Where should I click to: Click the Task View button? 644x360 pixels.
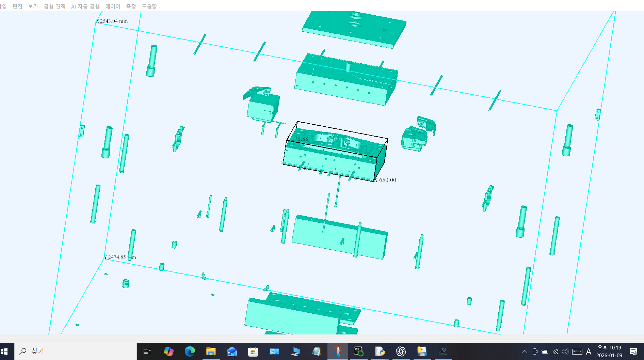click(x=146, y=351)
